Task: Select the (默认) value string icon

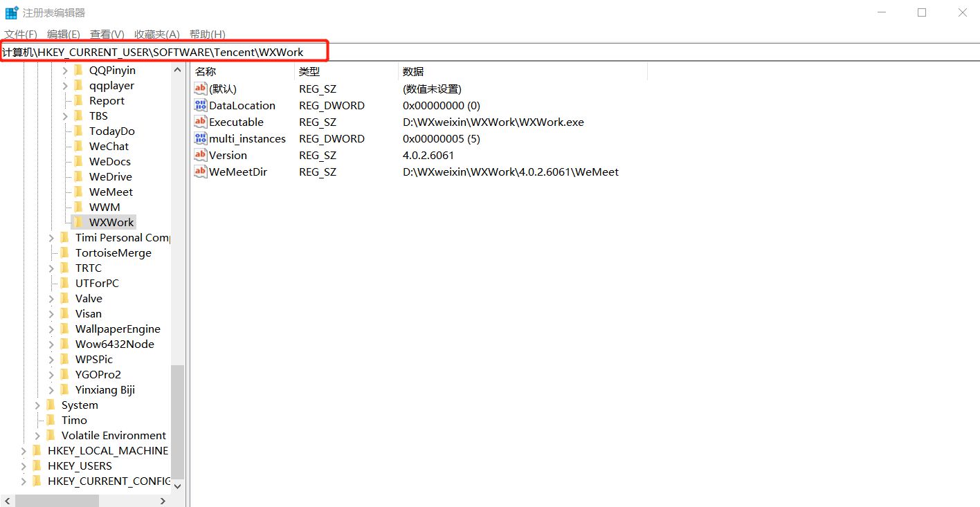Action: pyautogui.click(x=201, y=89)
